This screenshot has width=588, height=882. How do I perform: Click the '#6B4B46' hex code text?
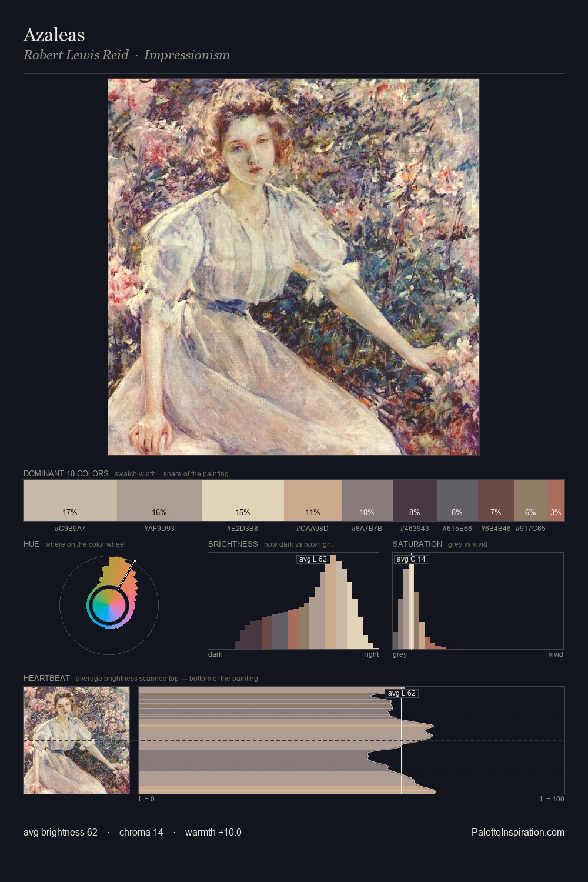tap(496, 529)
